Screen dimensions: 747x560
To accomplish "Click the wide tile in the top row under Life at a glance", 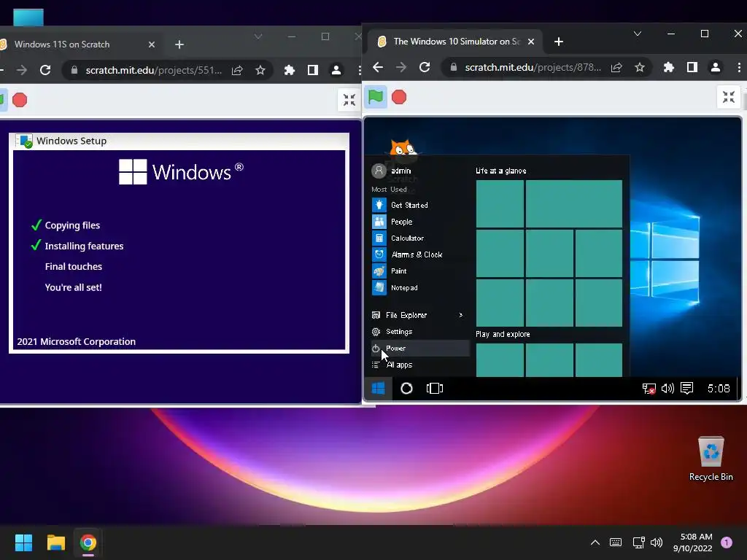I will [x=574, y=204].
